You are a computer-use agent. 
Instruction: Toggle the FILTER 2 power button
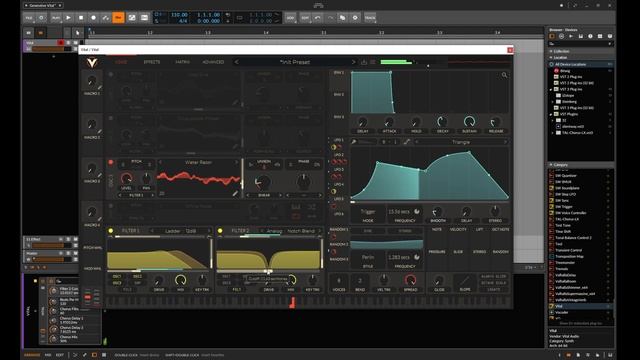[220, 231]
